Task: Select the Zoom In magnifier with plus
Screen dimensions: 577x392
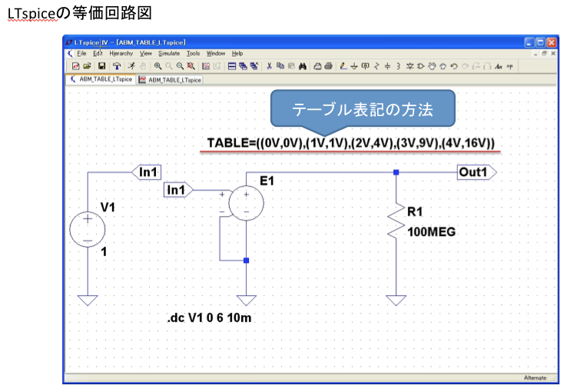Action: pos(158,66)
